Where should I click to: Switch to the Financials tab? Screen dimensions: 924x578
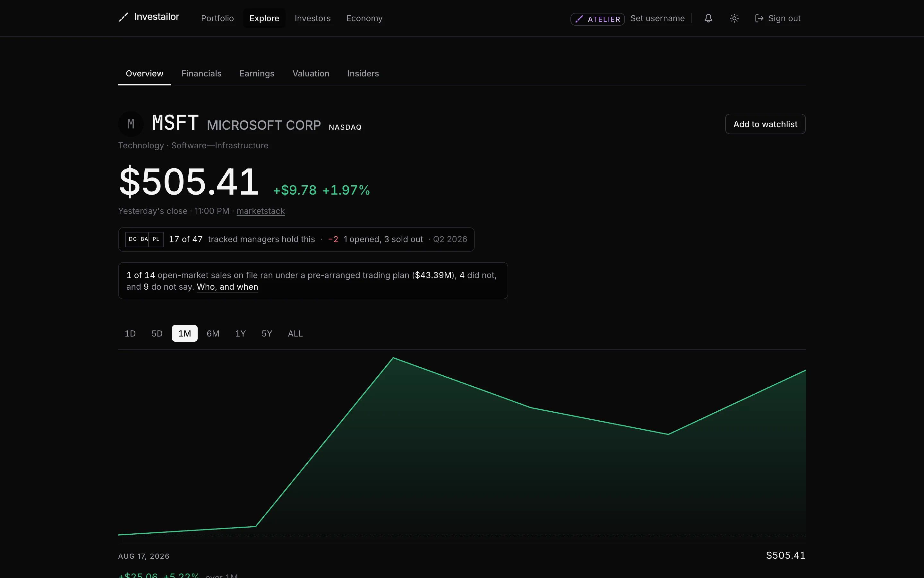coord(201,74)
